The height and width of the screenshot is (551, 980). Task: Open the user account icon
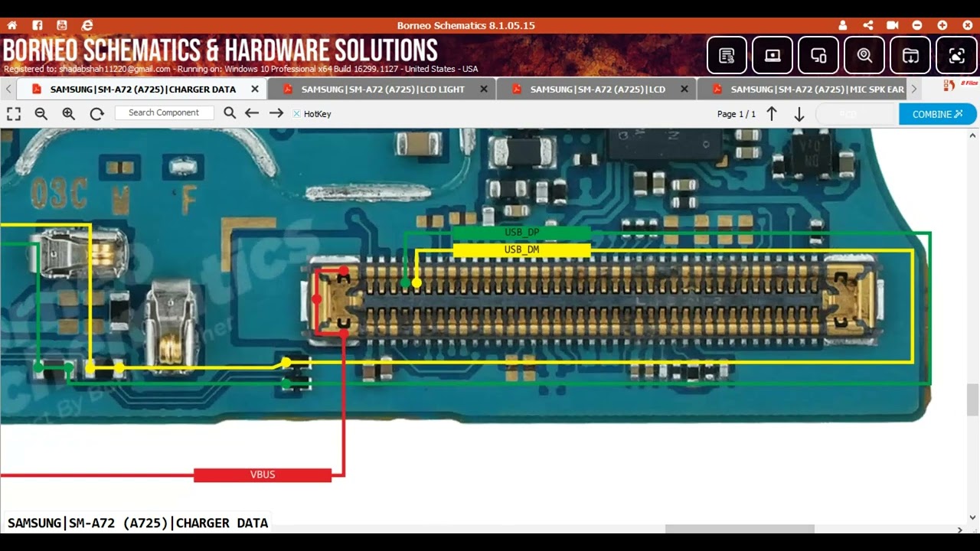tap(843, 25)
